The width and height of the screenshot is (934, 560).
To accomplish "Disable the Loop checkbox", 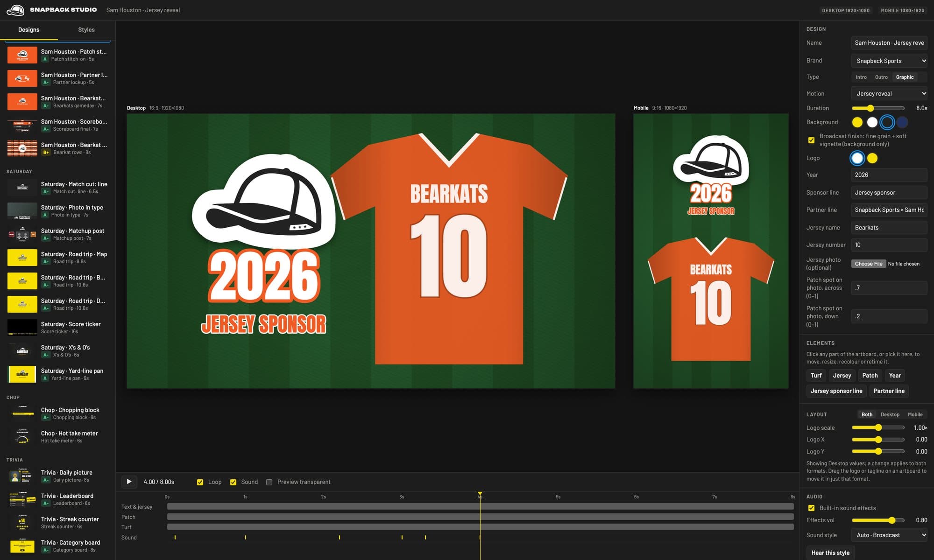I will 200,482.
